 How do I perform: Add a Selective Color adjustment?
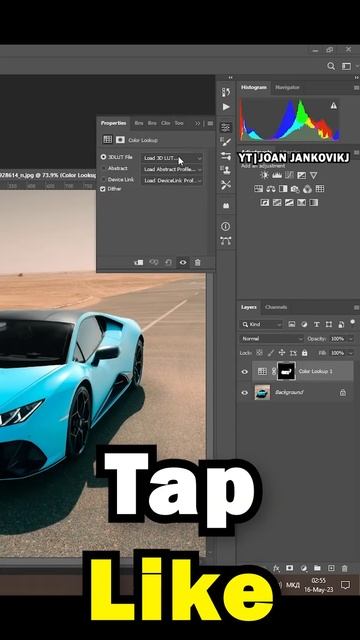301,202
